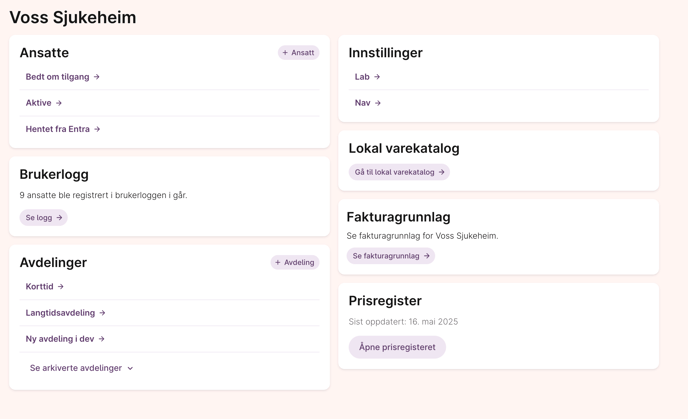Click the arrow icon after Hentet fra Entra
Viewport: 688px width, 419px height.
(97, 129)
